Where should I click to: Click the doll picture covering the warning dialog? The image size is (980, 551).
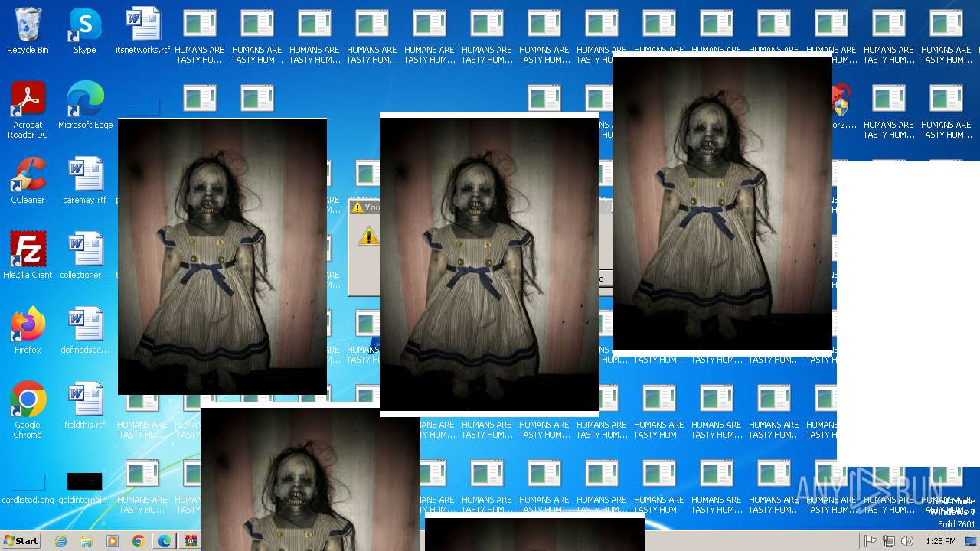[489, 264]
